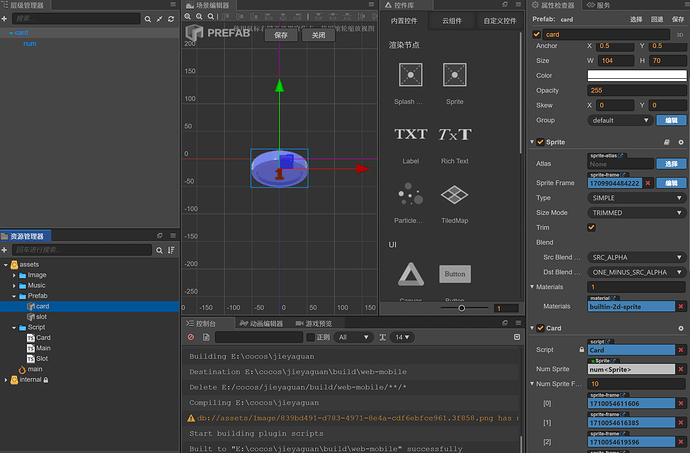This screenshot has height=453, width=690.
Task: Switch to the 云组件 tab
Action: tap(452, 21)
